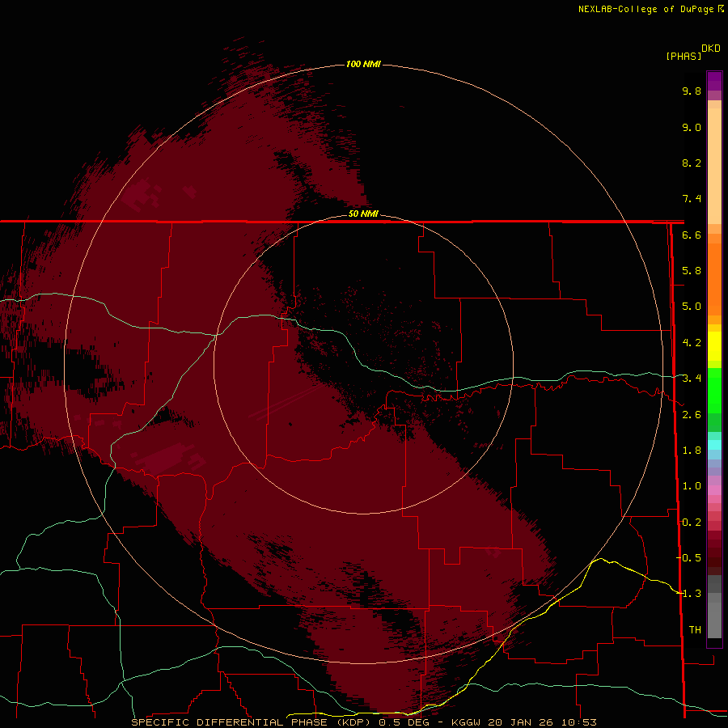Click the DKD label above the color scale
The height and width of the screenshot is (728, 728).
point(711,49)
